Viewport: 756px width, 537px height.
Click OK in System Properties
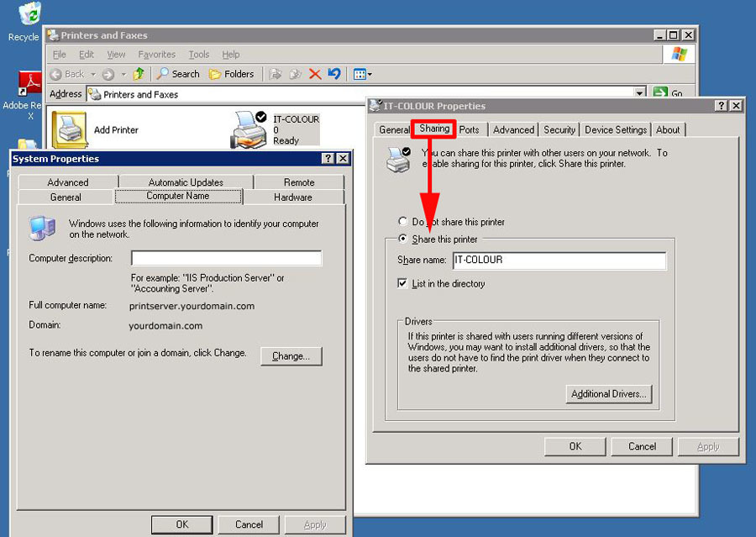181,524
